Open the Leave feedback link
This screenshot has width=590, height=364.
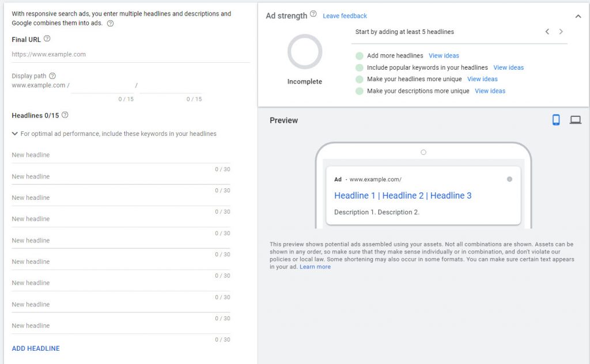pyautogui.click(x=345, y=16)
